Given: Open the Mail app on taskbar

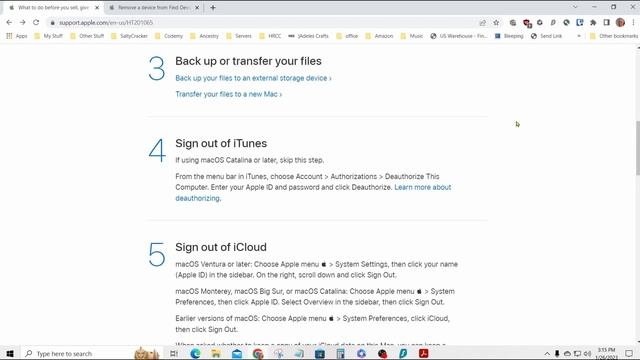Looking at the screenshot, I should pyautogui.click(x=237, y=353).
